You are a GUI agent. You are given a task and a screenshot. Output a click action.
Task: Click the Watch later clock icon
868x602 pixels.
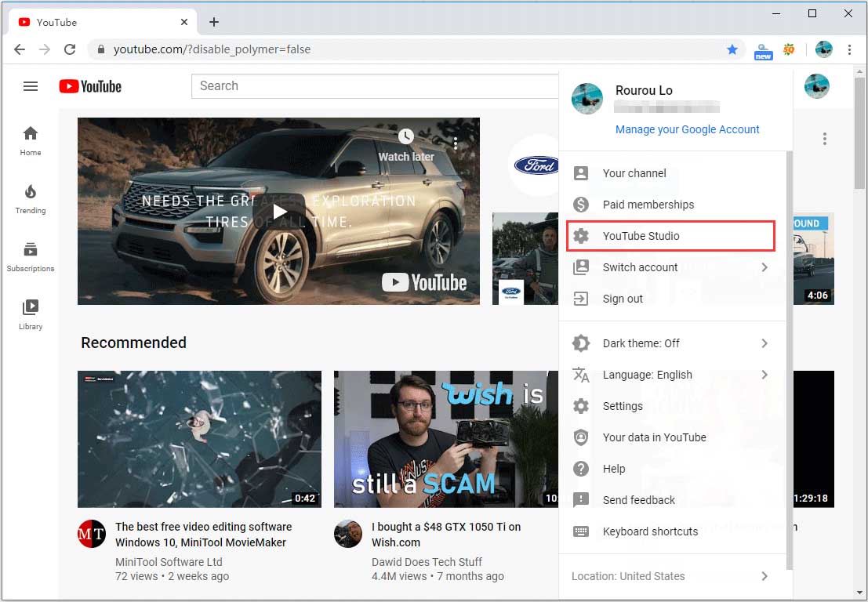(x=405, y=136)
